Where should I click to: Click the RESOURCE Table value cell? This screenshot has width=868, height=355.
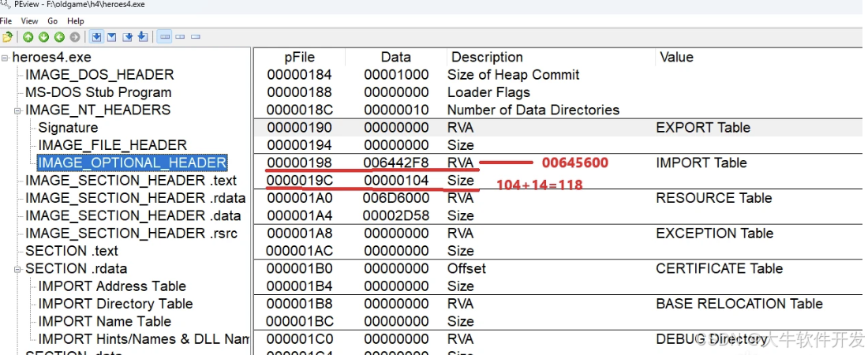[713, 198]
